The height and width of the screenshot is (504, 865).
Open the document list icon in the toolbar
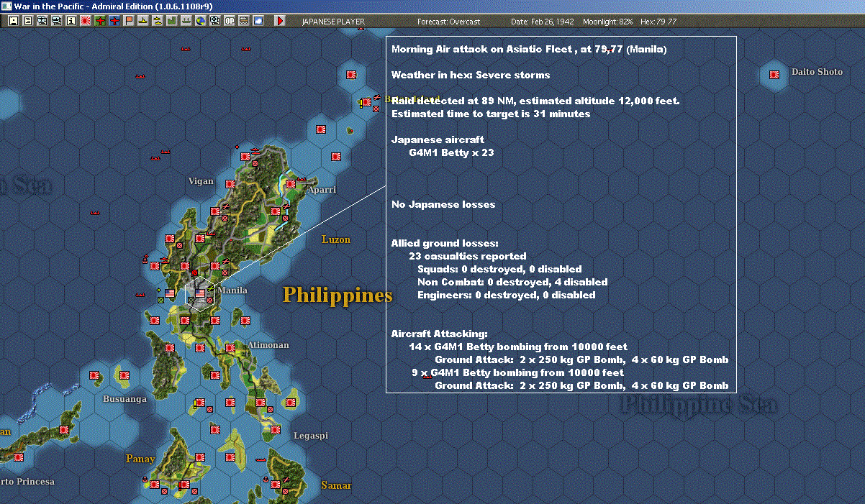pyautogui.click(x=27, y=21)
